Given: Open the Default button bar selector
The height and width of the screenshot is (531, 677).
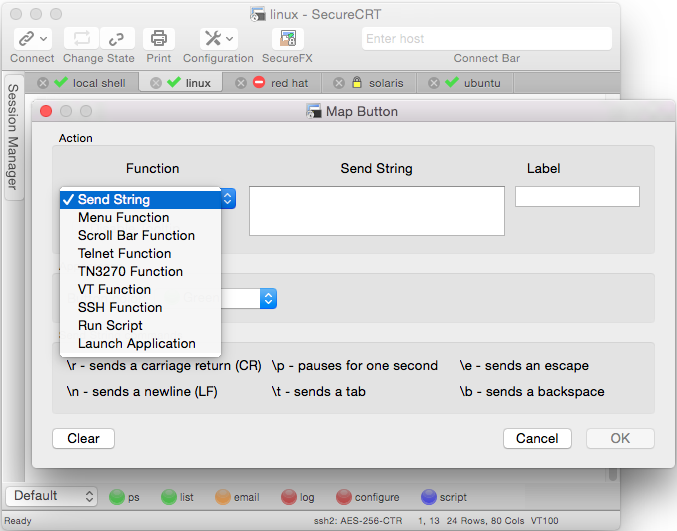Looking at the screenshot, I should point(51,496).
